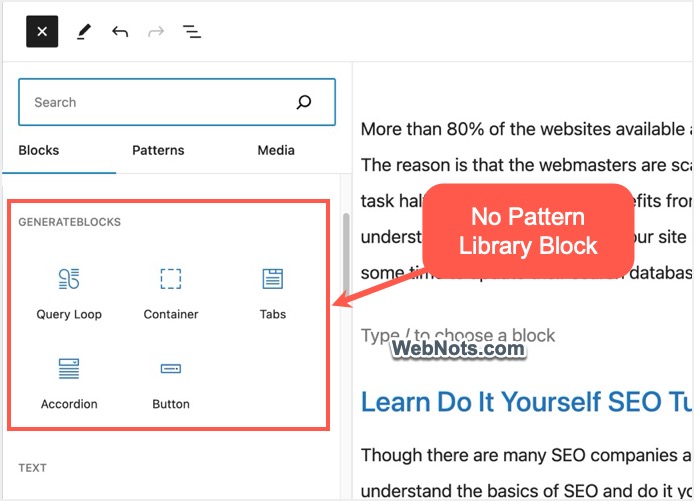
Task: Open the Document Overview list view
Action: point(192,32)
